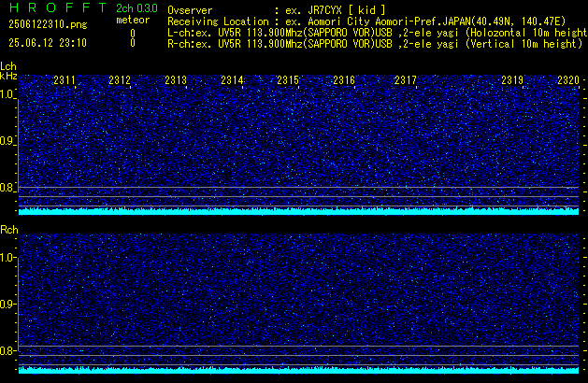Click the 'Lch' channel label
Viewport: 588px width, 383px height.
click(8, 66)
